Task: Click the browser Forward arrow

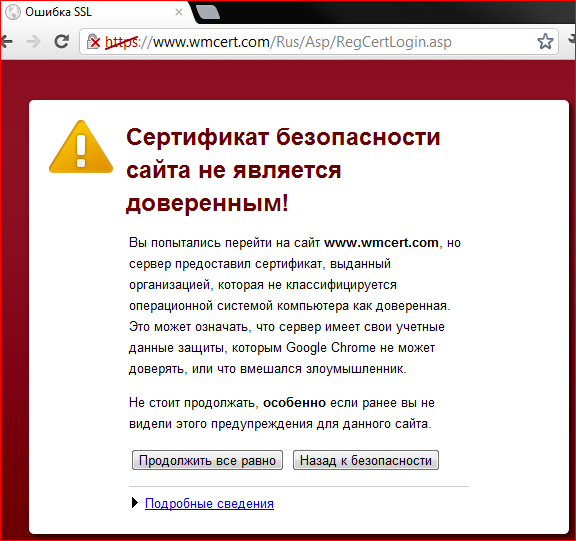Action: (x=34, y=42)
